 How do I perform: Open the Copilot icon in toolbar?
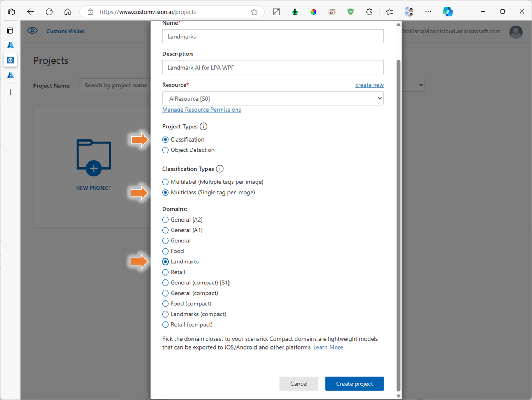tap(448, 12)
